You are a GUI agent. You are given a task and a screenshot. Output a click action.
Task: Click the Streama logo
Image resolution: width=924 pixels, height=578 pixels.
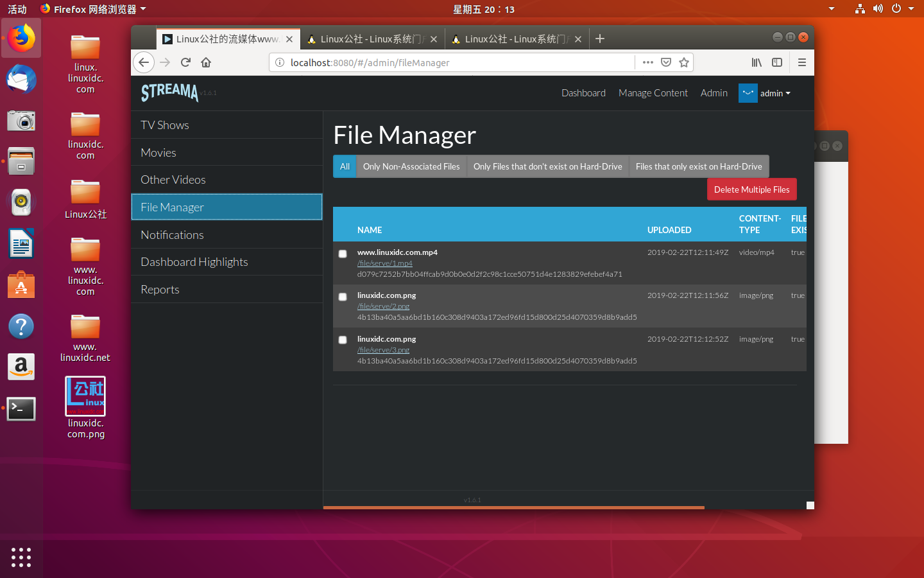pyautogui.click(x=170, y=92)
